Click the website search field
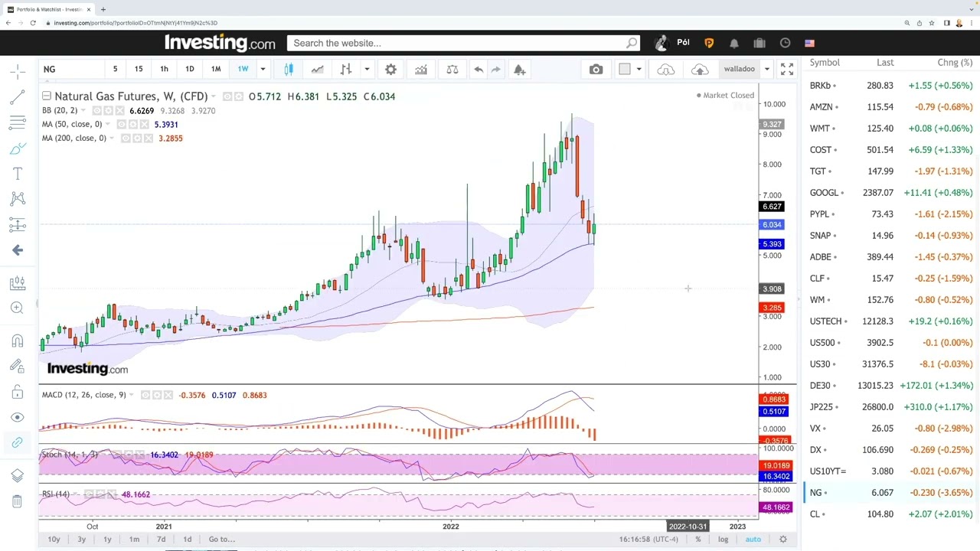 pyautogui.click(x=463, y=43)
